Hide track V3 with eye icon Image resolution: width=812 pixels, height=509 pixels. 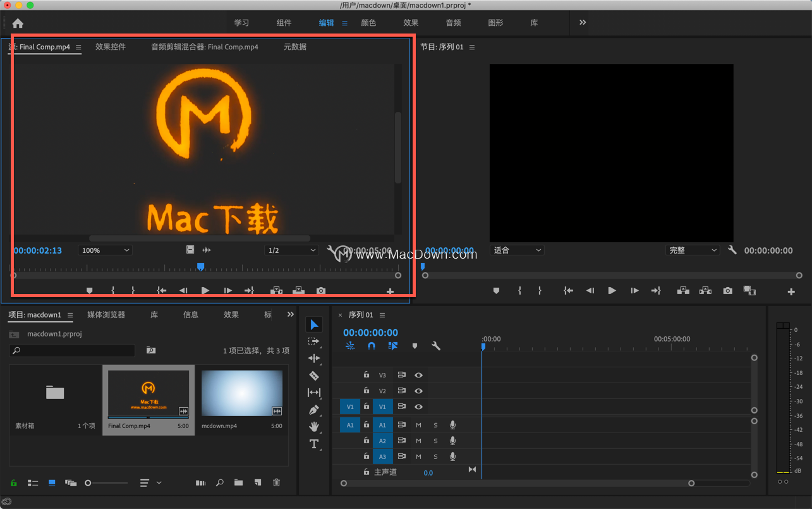pos(418,375)
